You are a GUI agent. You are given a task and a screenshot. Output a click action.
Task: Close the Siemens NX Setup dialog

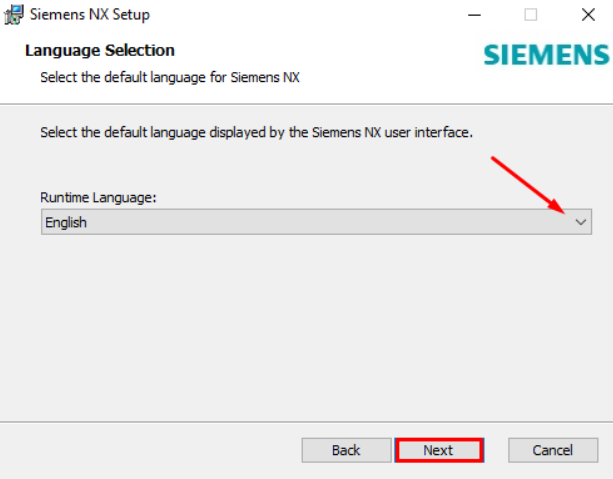tap(588, 15)
